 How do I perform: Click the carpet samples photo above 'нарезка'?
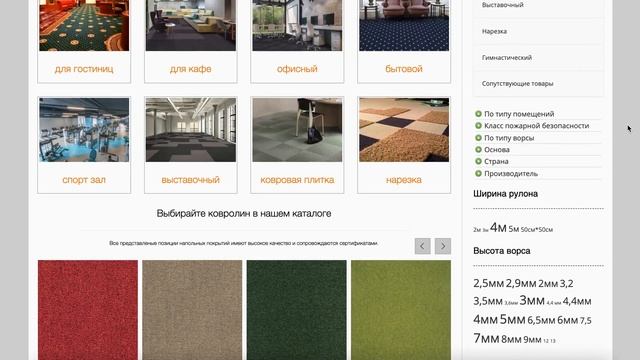404,130
